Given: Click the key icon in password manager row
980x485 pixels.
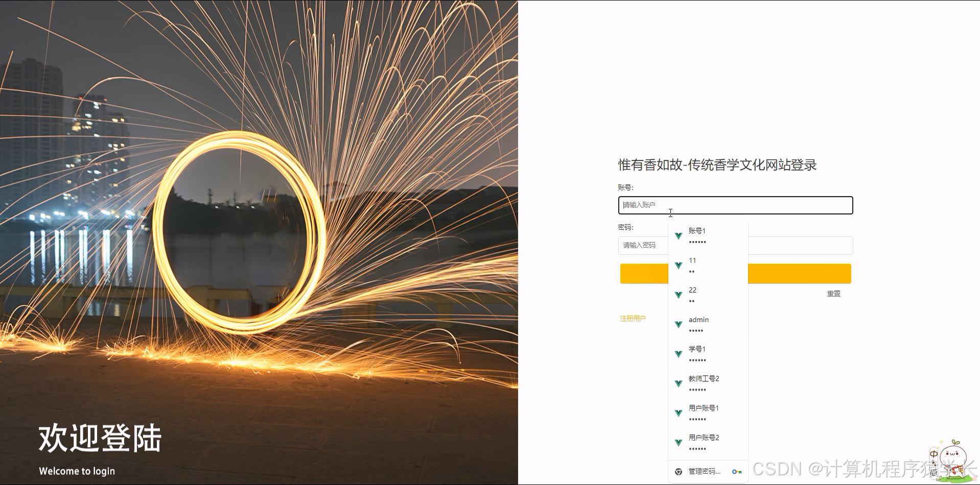Looking at the screenshot, I should [x=737, y=472].
